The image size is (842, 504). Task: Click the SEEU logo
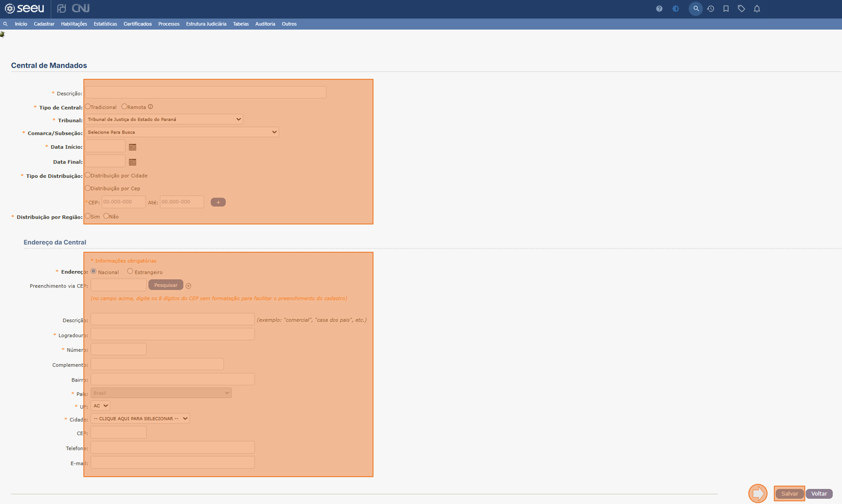[x=25, y=9]
